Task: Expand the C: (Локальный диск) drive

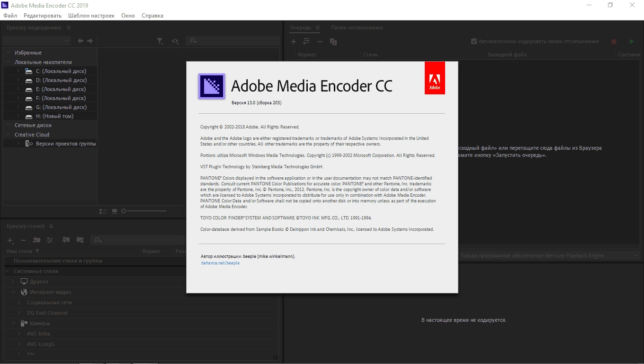Action: tap(18, 71)
